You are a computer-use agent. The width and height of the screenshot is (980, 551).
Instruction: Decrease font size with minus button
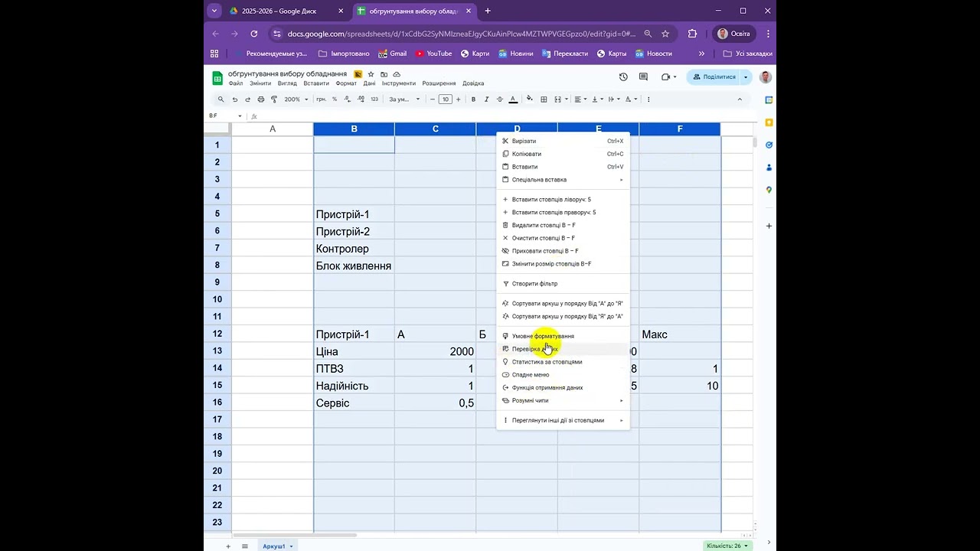433,99
